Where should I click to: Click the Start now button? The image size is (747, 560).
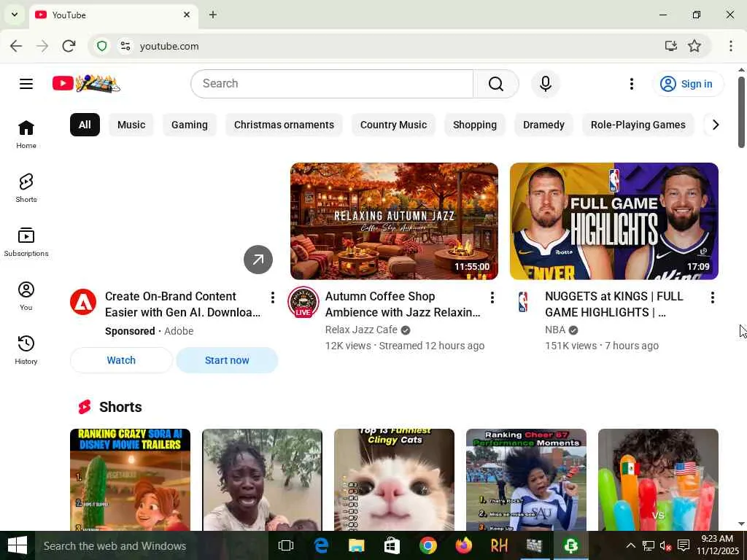[227, 360]
